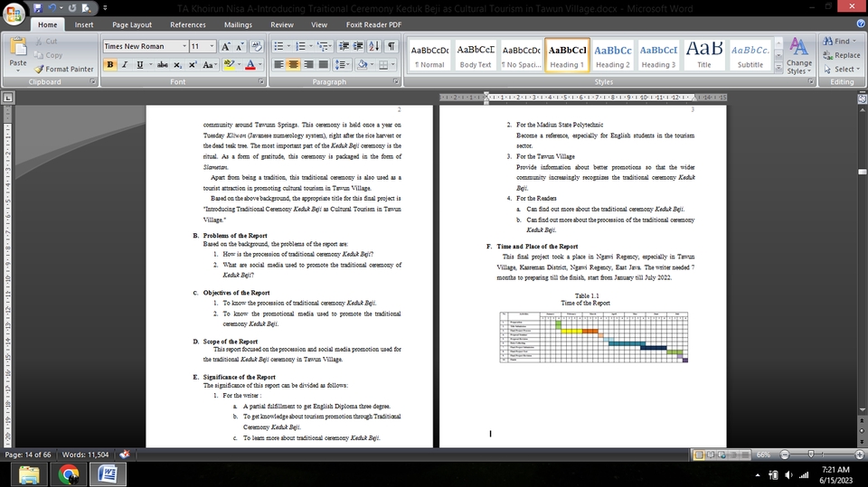Decrease paragraph indent
Image resolution: width=868 pixels, height=487 pixels.
point(344,46)
